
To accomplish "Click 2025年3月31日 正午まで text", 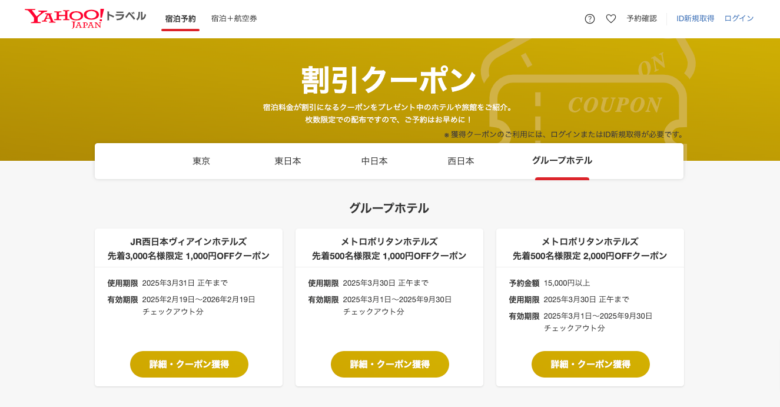I will 185,283.
